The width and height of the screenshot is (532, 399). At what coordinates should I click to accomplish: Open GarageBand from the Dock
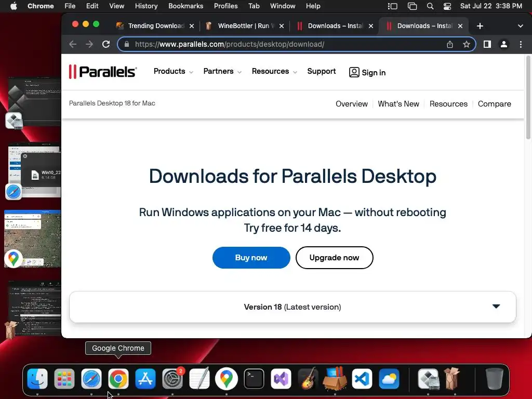pos(308,378)
